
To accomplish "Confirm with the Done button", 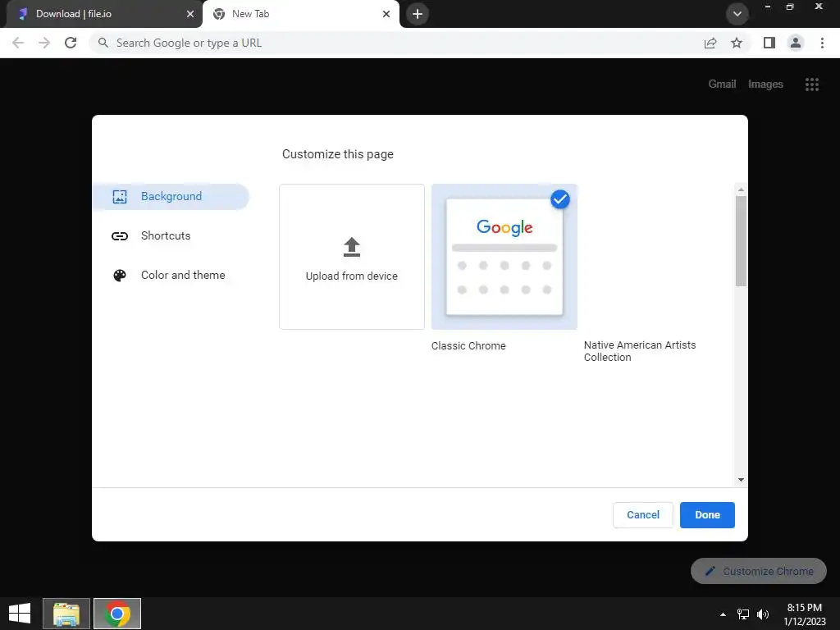I will click(707, 515).
